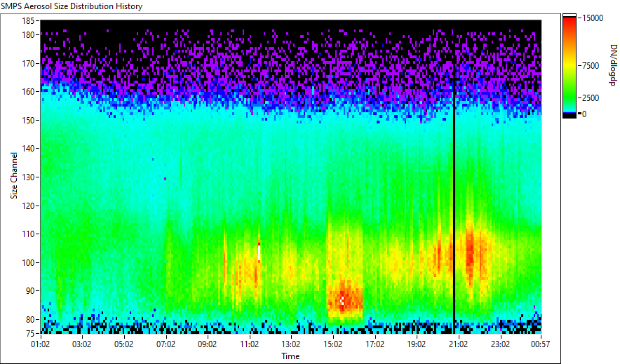Click the 15:02 time axis label

[x=333, y=344]
